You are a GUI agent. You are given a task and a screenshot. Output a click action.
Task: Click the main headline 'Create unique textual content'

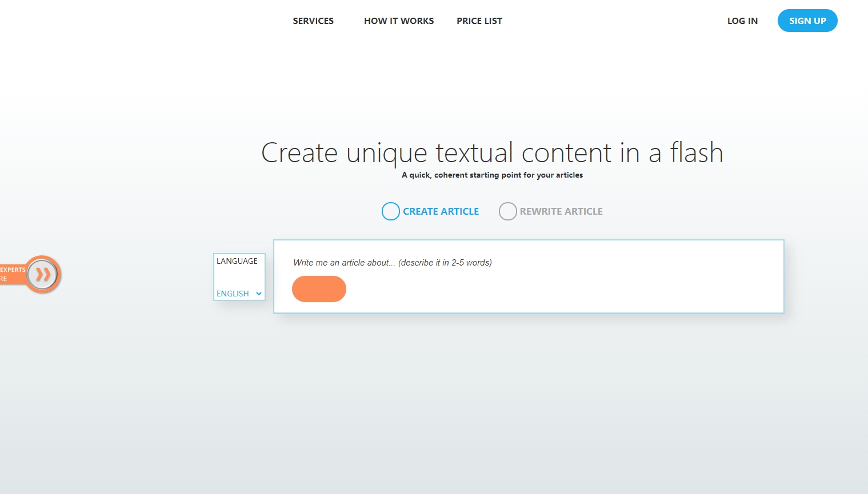pos(492,153)
